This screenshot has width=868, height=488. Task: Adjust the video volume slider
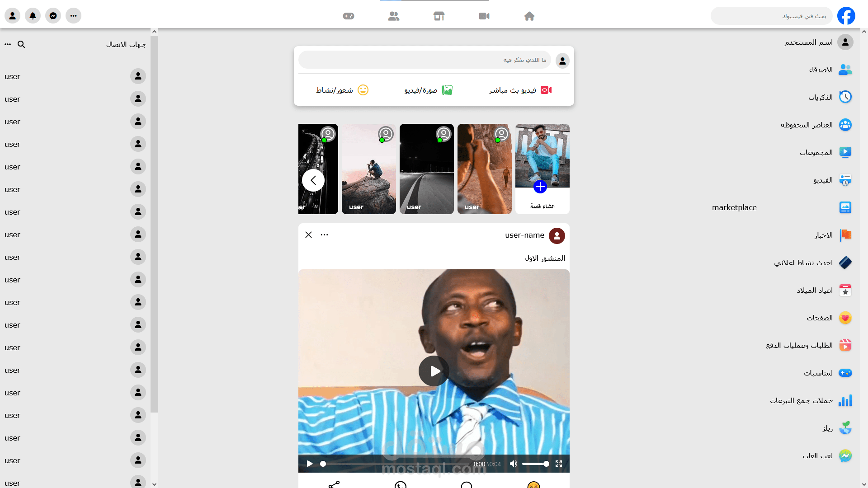tap(535, 464)
